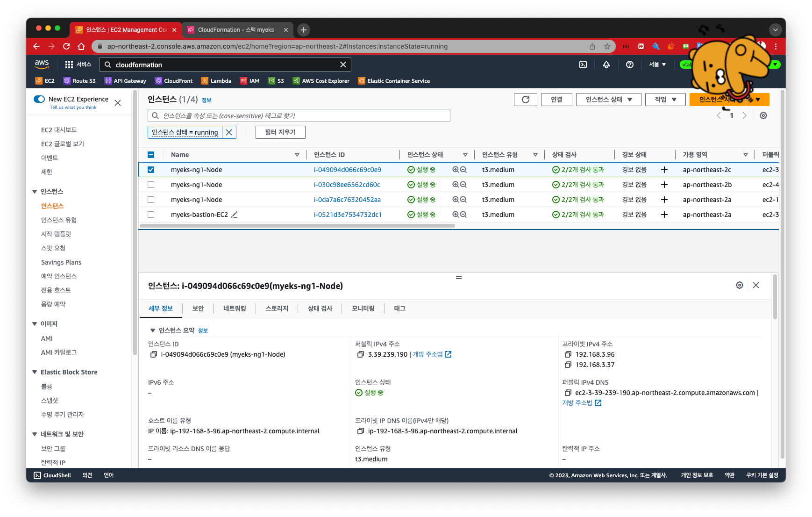The width and height of the screenshot is (812, 517).
Task: Edit the myeks-bastion-EC2 name pencil
Action: (x=235, y=215)
